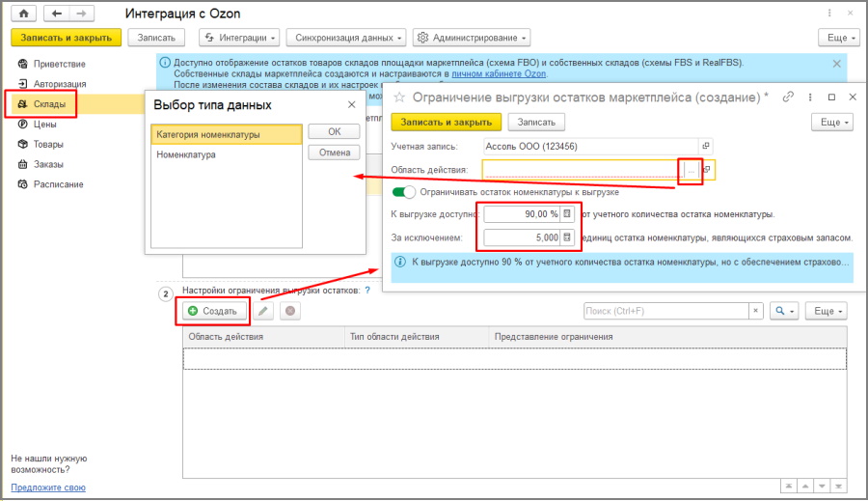Open calculator for the percent field

point(567,214)
